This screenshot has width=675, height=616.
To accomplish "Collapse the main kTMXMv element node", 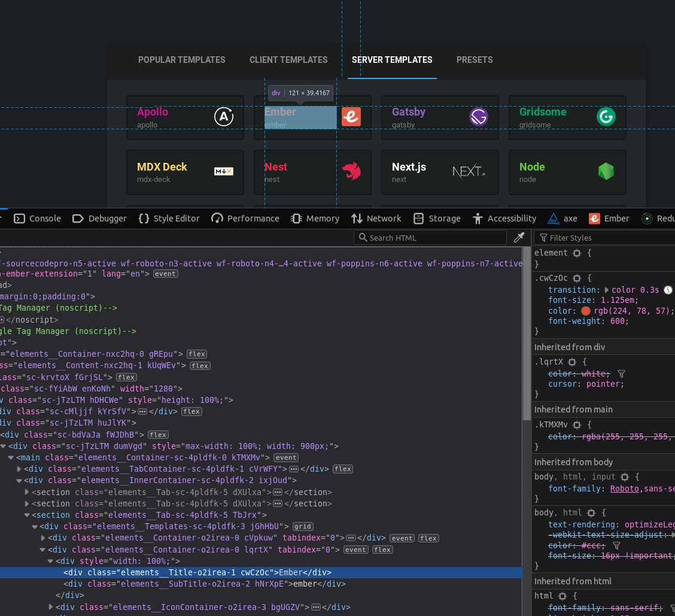I will coord(11,458).
